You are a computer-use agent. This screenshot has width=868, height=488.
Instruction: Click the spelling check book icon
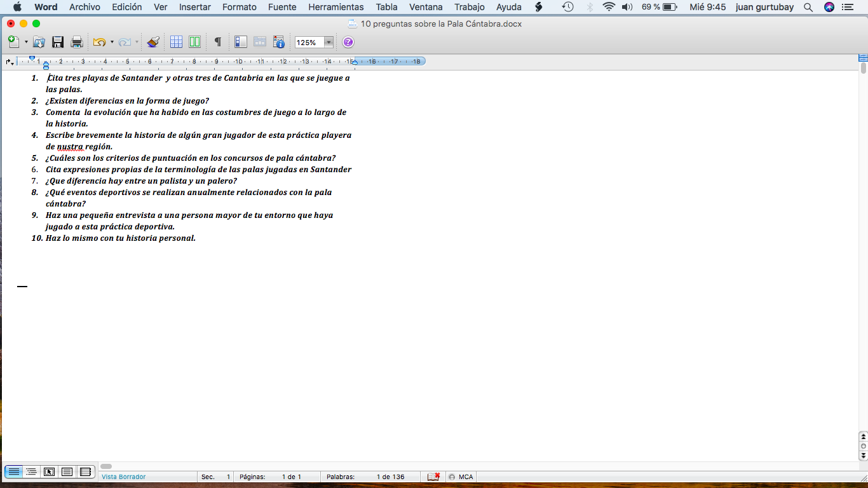coord(433,477)
